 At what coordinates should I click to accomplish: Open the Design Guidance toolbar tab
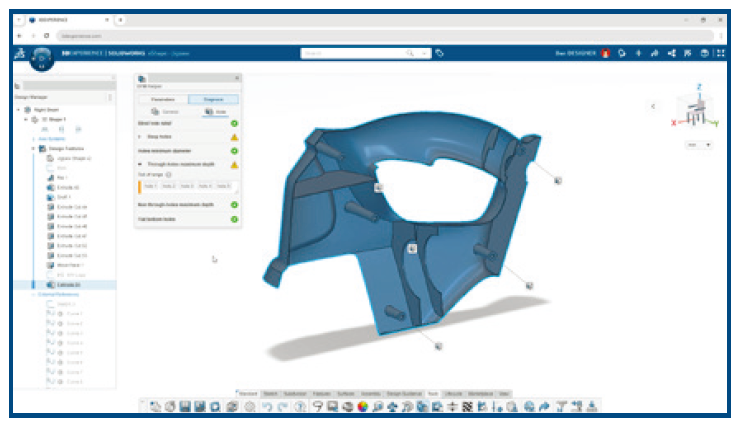point(404,394)
